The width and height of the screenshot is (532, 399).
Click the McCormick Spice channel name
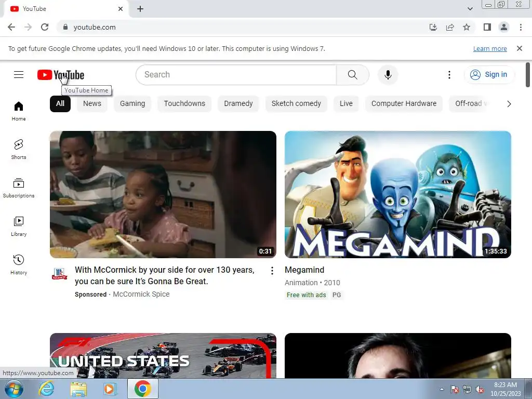point(141,294)
